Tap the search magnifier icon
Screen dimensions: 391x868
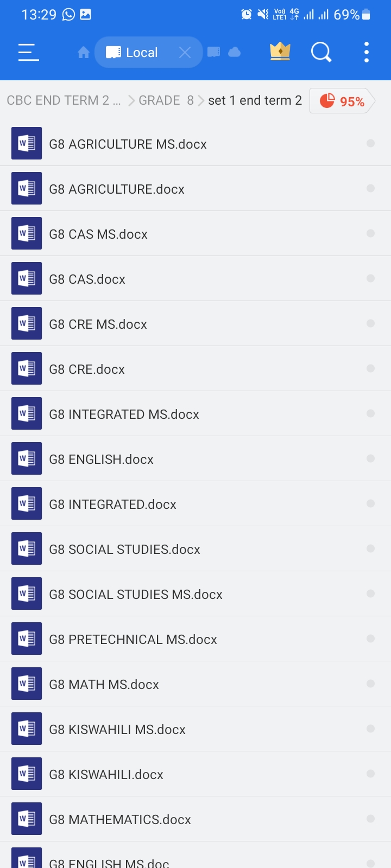(321, 53)
